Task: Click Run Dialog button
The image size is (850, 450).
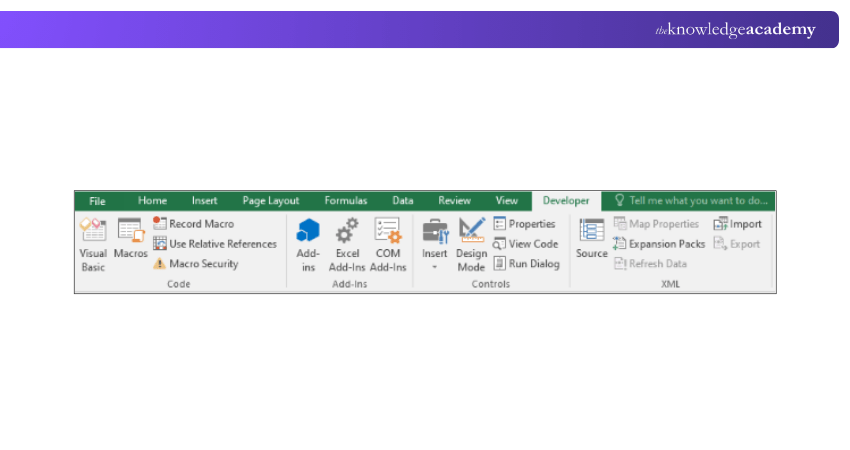Action: point(526,264)
